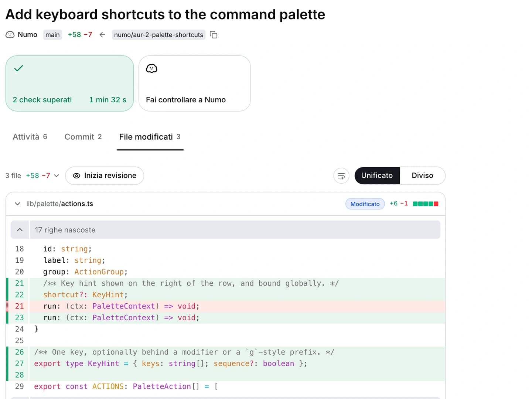Screen dimensions: 532x399
Task: Click the numo/aur-2-palette-shortcuts branch label
Action: 158,35
